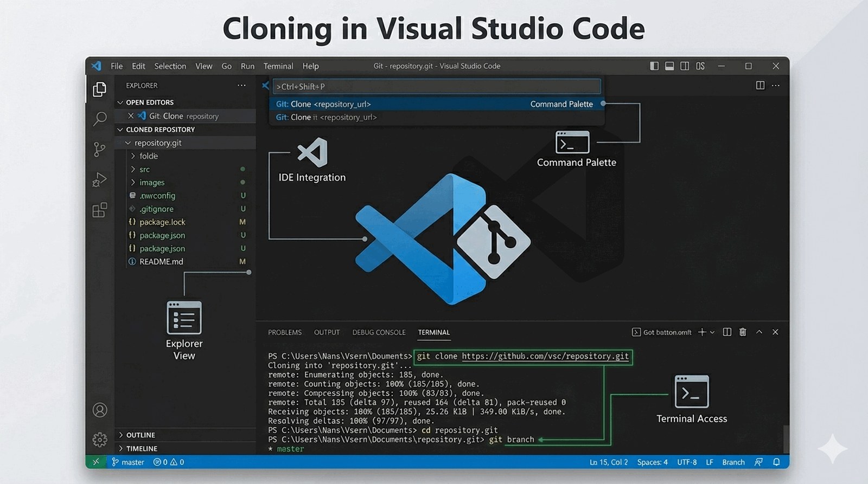Screen dimensions: 868x484
Task: Expand the folde folder
Action: tap(133, 156)
